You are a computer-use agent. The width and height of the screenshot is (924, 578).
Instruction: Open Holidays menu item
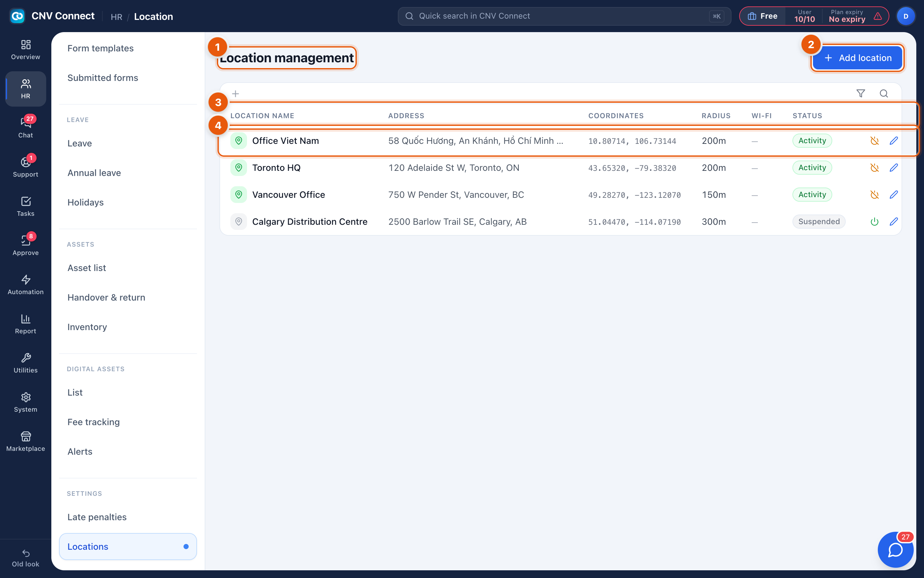(x=128, y=202)
